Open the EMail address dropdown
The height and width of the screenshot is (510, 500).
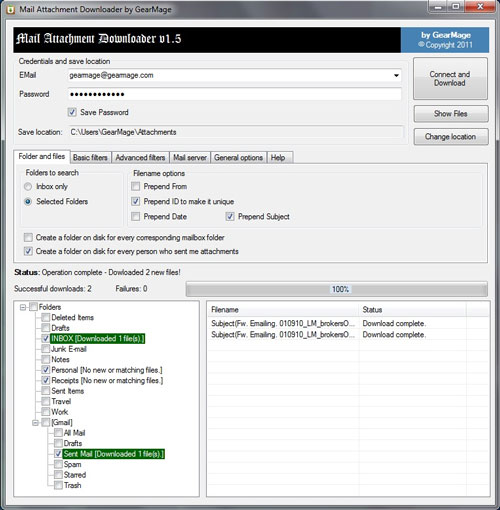click(396, 75)
